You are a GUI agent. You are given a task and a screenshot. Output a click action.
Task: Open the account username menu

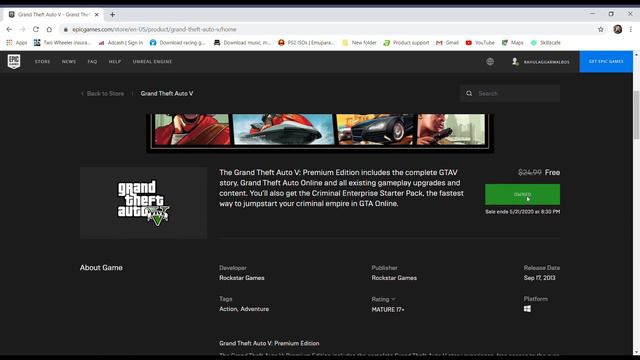[547, 62]
